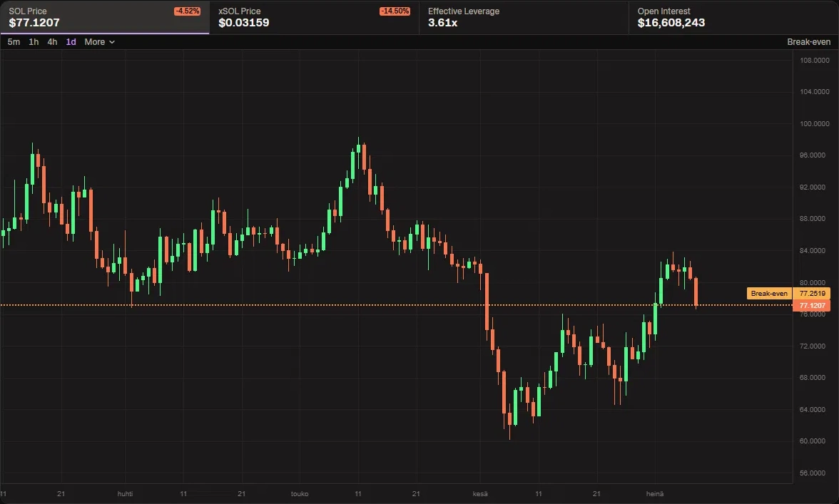Choose the 4h timeframe
The image size is (839, 504).
[x=53, y=41]
